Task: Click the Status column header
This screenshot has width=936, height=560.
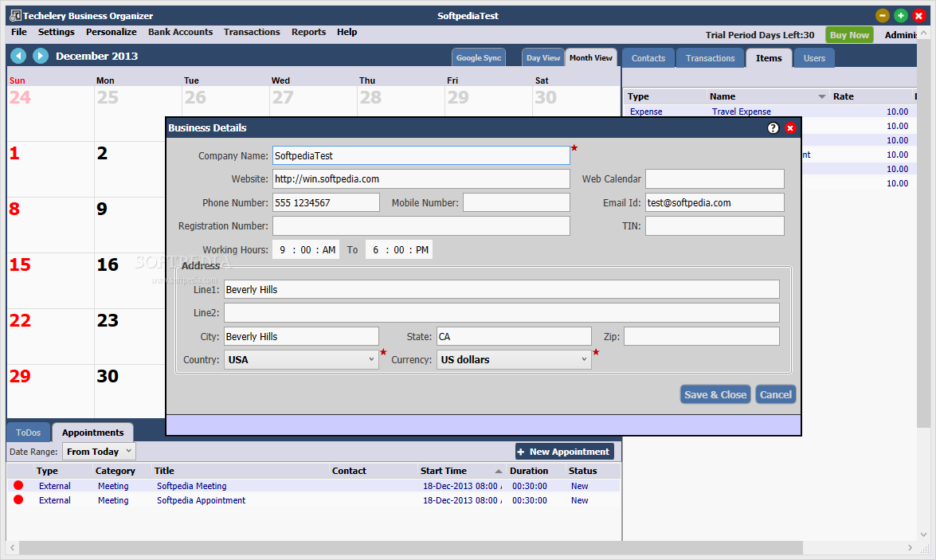Action: [582, 471]
